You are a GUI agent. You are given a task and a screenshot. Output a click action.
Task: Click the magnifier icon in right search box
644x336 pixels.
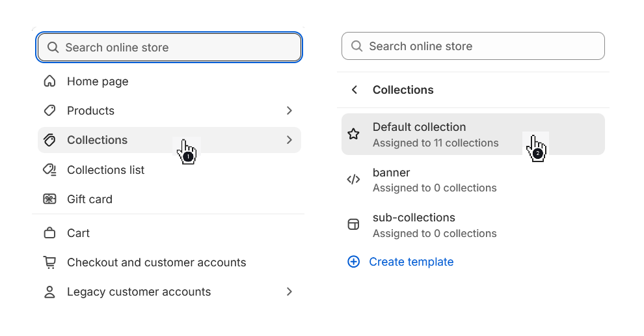click(356, 46)
